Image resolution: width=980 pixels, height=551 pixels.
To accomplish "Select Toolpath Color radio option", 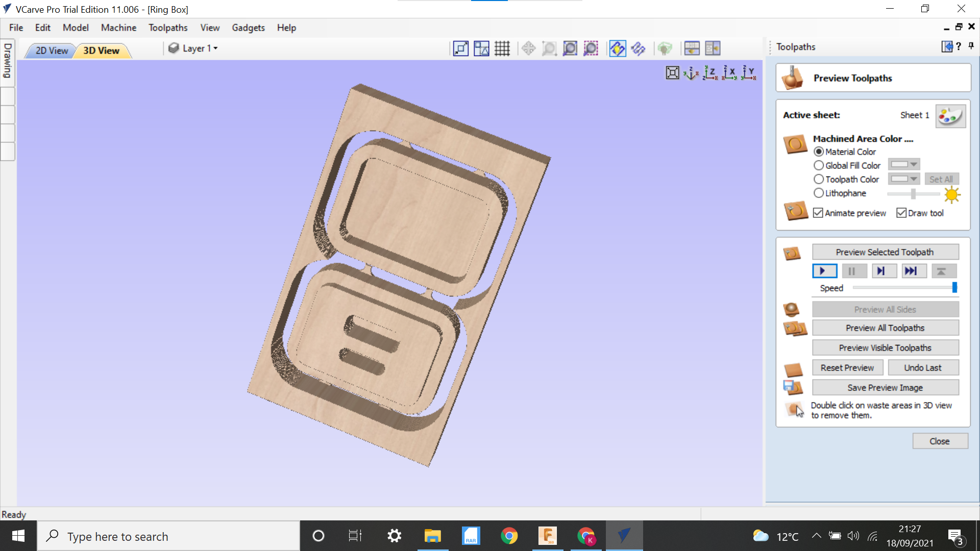I will (819, 179).
